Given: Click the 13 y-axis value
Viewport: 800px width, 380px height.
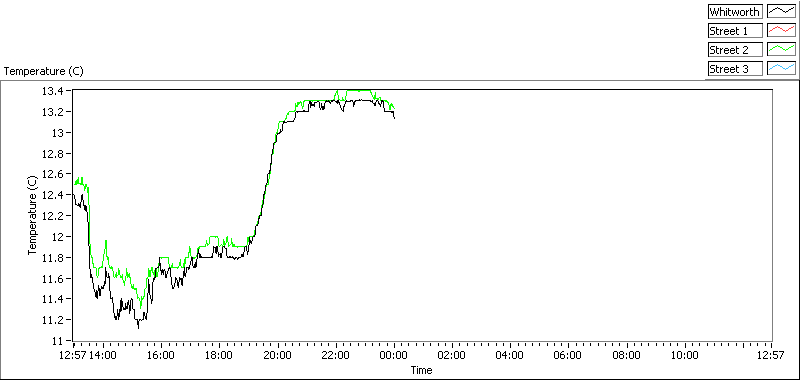Looking at the screenshot, I should tap(57, 133).
